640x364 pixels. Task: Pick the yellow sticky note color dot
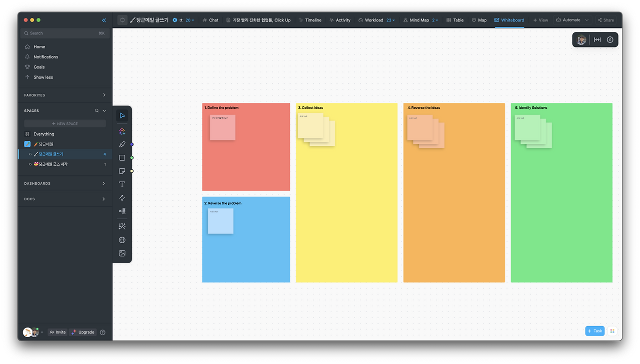coord(132,171)
